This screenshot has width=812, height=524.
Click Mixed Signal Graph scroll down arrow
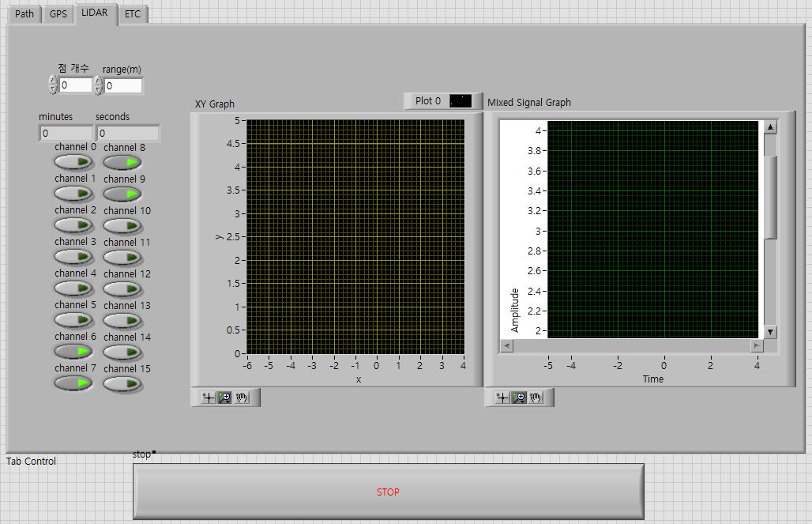tap(771, 332)
